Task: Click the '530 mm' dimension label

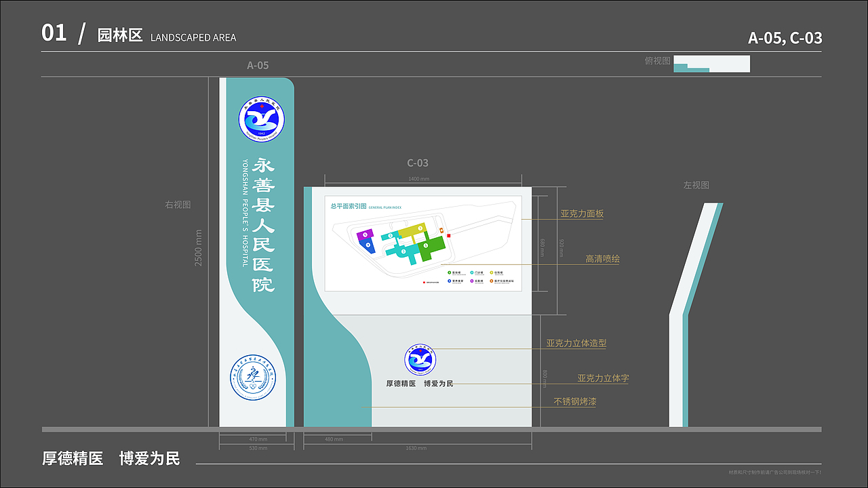Action: coord(258,448)
